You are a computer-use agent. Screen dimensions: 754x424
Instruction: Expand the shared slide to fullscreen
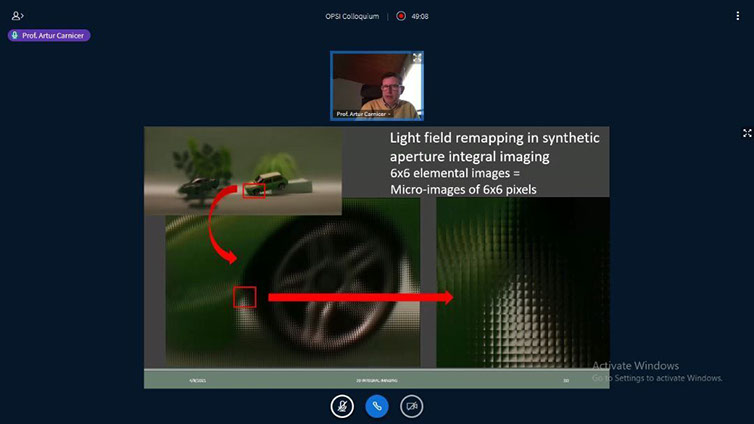pos(746,133)
